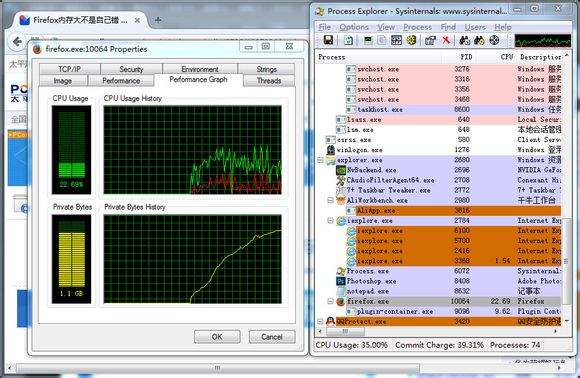Click the OK button in Properties
580x378 pixels.
coord(217,337)
